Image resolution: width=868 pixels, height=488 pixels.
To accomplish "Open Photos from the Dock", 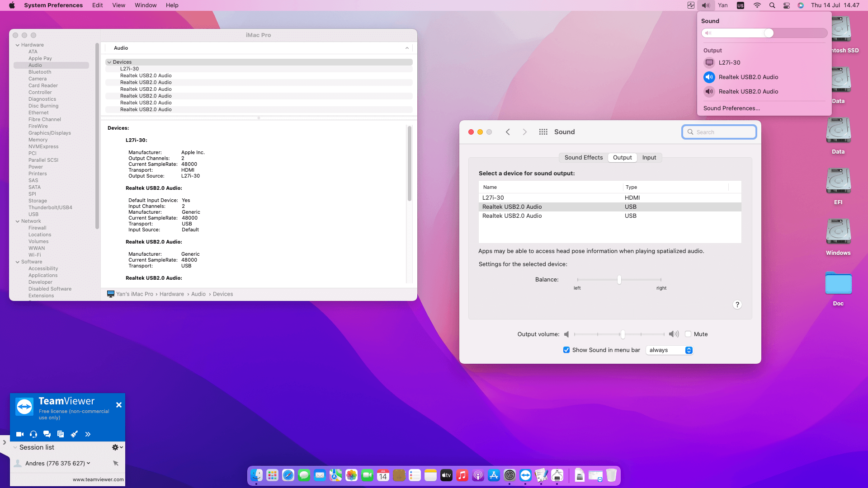I will (351, 475).
